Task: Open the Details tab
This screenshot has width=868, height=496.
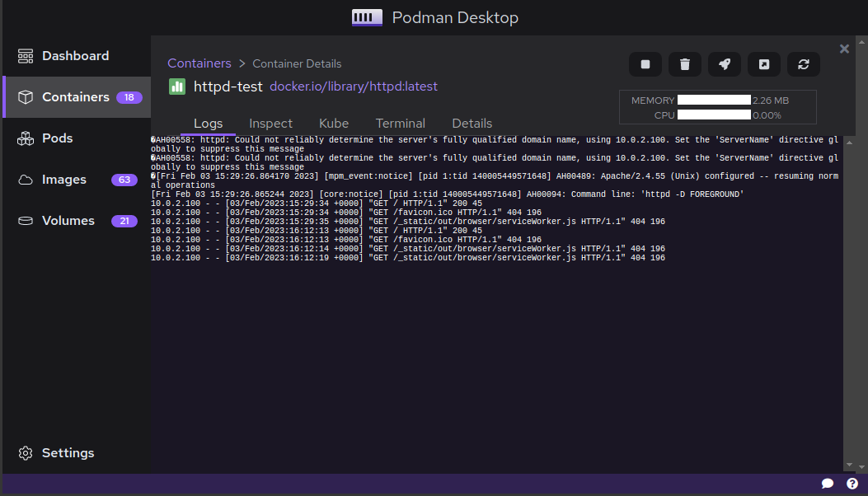Action: pyautogui.click(x=472, y=123)
